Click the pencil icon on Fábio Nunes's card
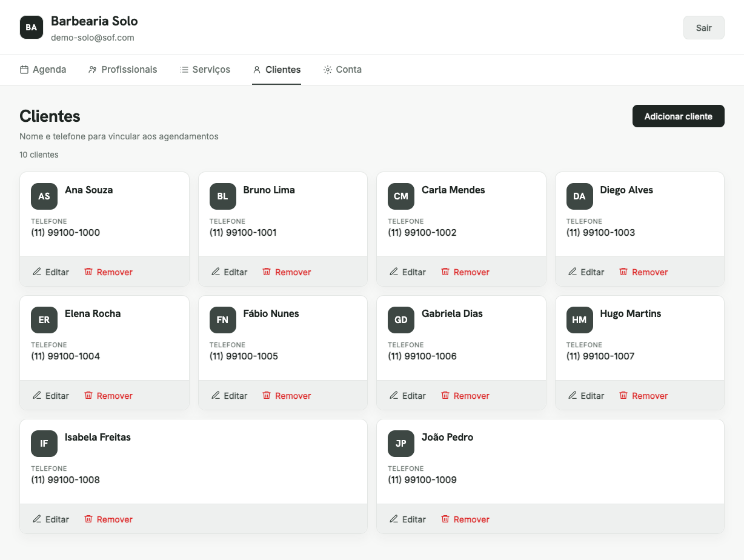744x560 pixels. tap(216, 395)
